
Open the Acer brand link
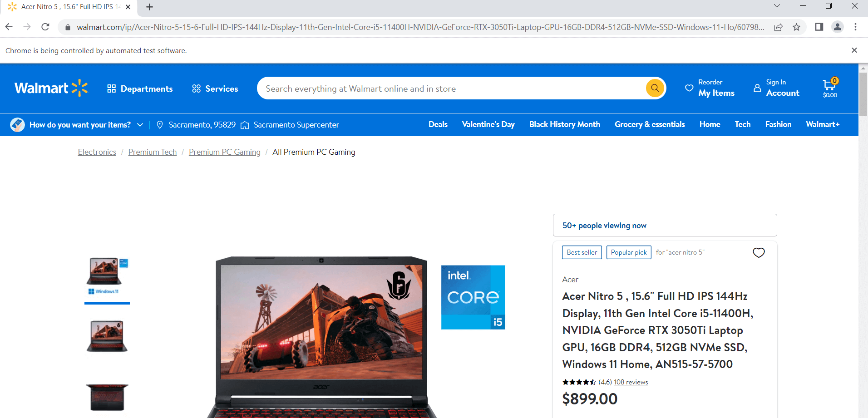(570, 280)
